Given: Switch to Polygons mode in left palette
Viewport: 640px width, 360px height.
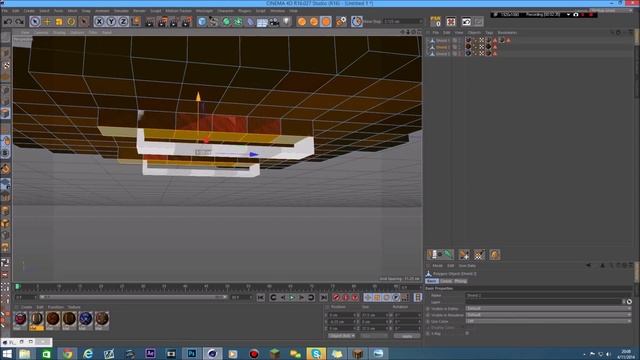Looking at the screenshot, I should 5,113.
